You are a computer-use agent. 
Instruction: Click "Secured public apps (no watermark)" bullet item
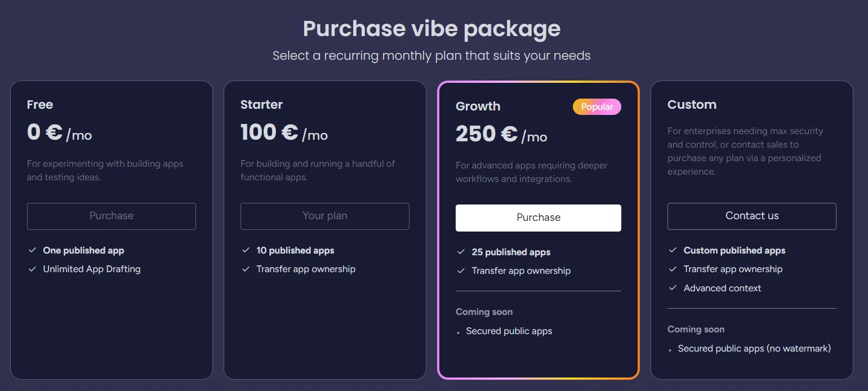tap(754, 348)
